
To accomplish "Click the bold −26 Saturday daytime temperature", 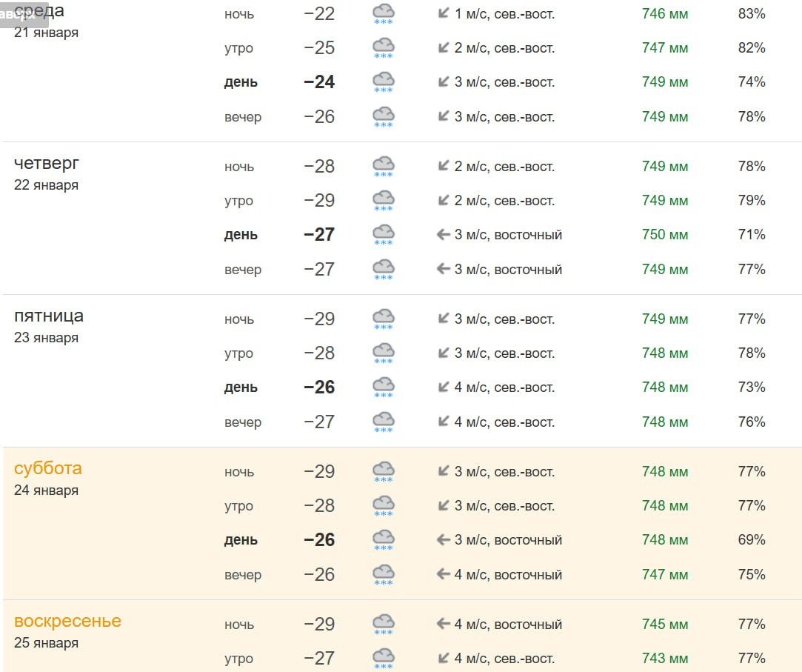I will [319, 539].
